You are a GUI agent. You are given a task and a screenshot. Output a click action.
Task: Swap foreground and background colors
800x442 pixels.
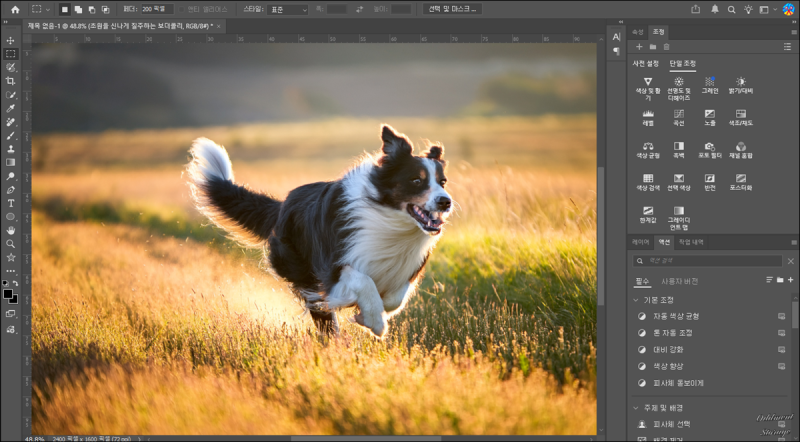click(15, 283)
